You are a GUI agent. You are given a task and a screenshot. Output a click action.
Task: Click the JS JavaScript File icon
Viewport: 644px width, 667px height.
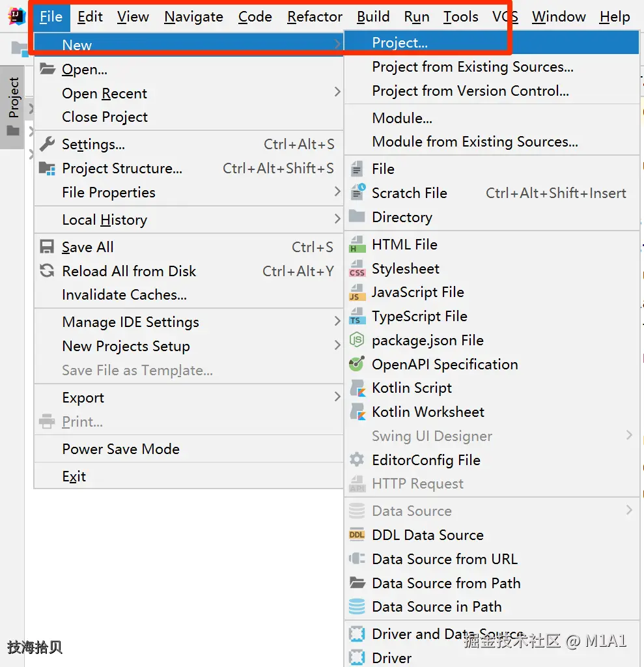[357, 292]
